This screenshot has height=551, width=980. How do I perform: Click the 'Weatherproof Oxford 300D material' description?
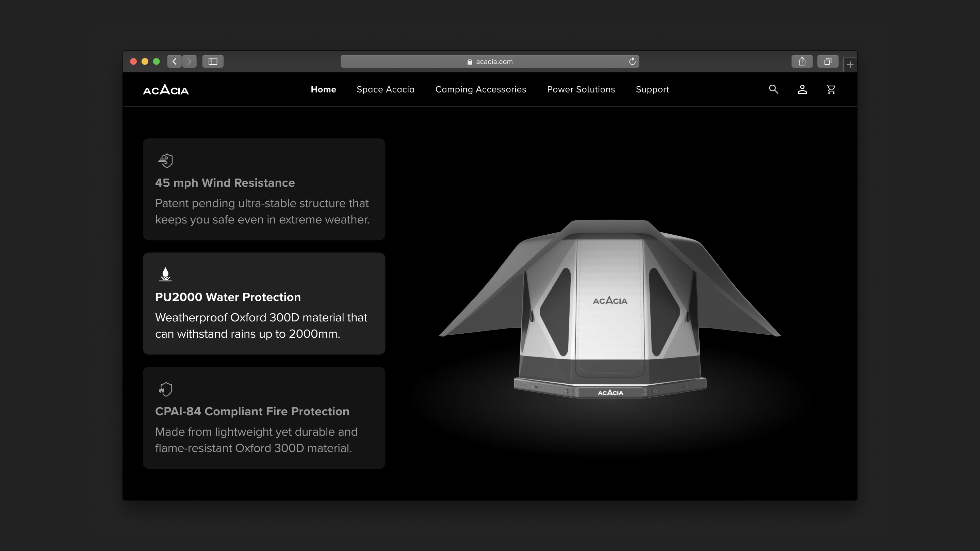pyautogui.click(x=261, y=325)
